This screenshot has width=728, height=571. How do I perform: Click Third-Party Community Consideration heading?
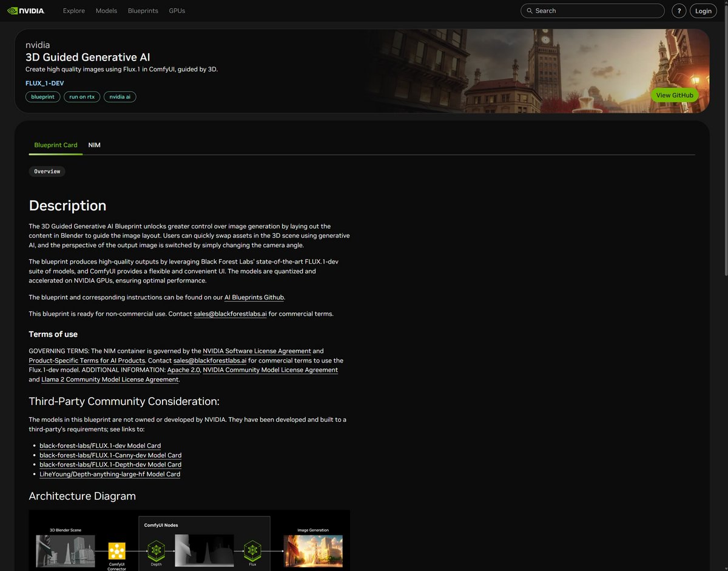point(124,401)
